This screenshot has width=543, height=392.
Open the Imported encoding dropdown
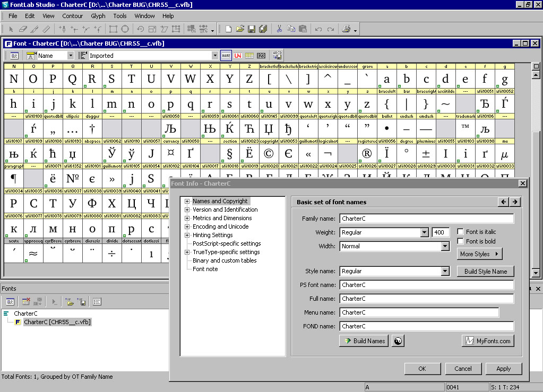(215, 55)
